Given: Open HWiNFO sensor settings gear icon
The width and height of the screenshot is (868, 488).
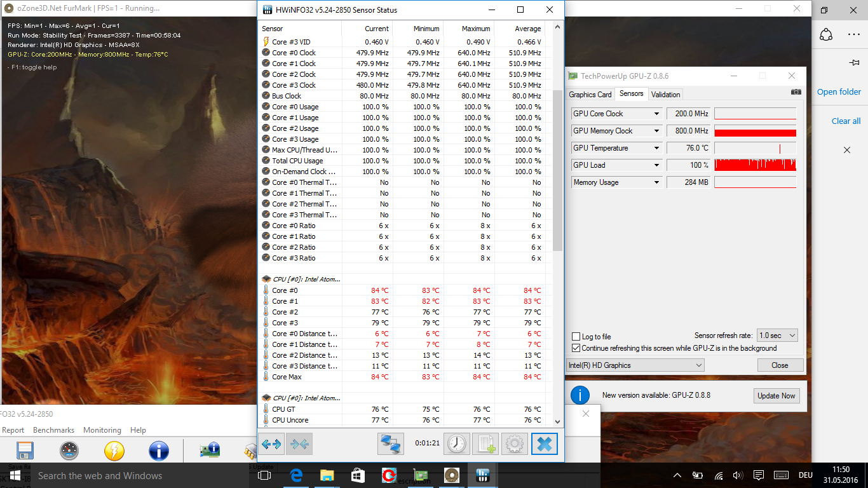Looking at the screenshot, I should pyautogui.click(x=515, y=444).
